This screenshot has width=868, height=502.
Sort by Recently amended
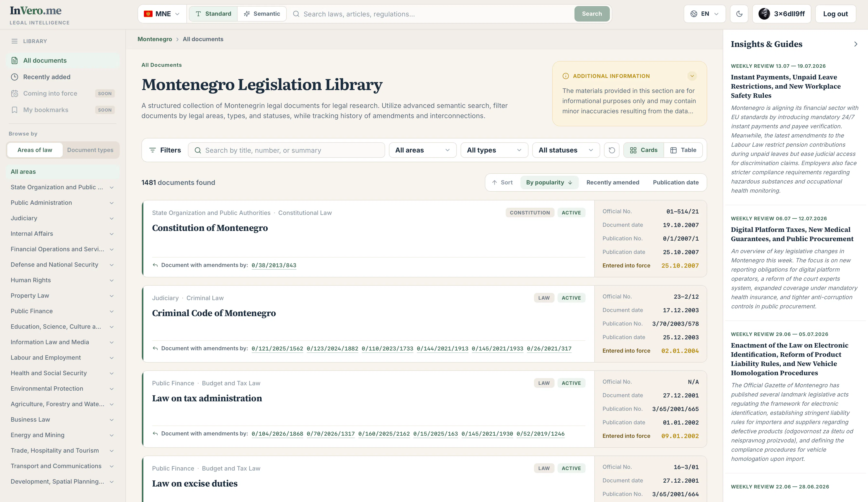point(613,183)
